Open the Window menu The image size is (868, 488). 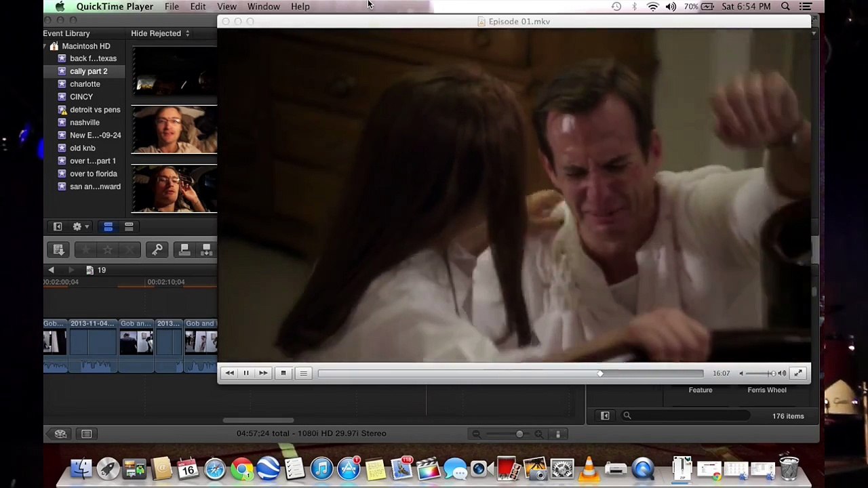tap(264, 7)
